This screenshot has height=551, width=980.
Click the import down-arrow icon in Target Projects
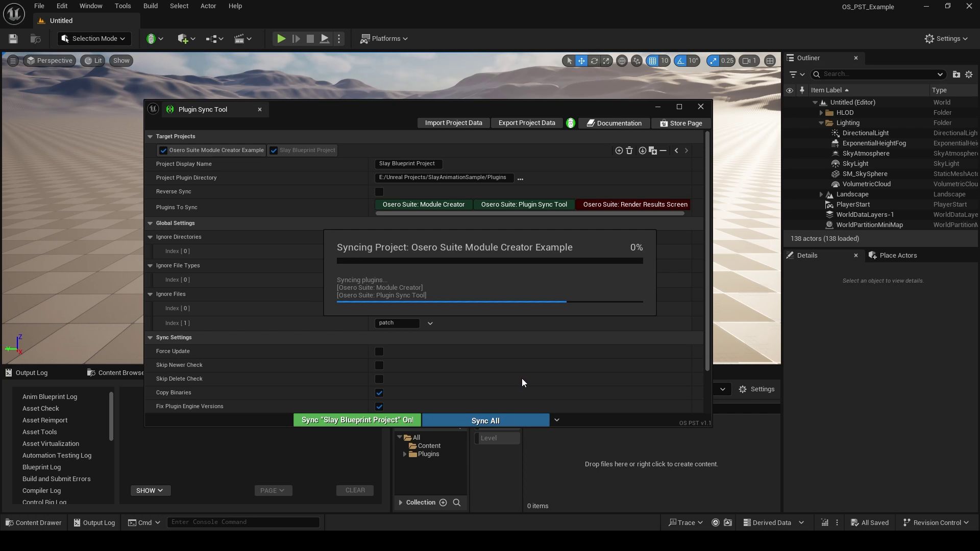tap(643, 151)
